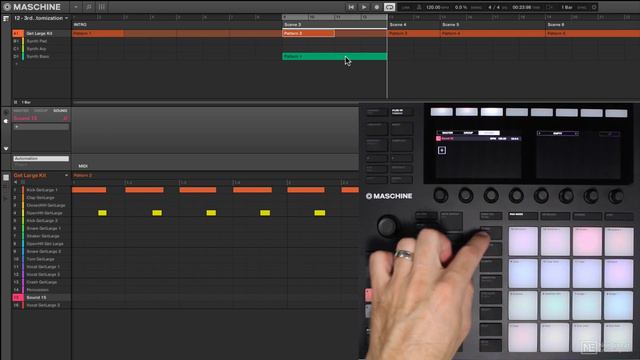Open the 1 Bar sync grid dropdown

(x=567, y=7)
